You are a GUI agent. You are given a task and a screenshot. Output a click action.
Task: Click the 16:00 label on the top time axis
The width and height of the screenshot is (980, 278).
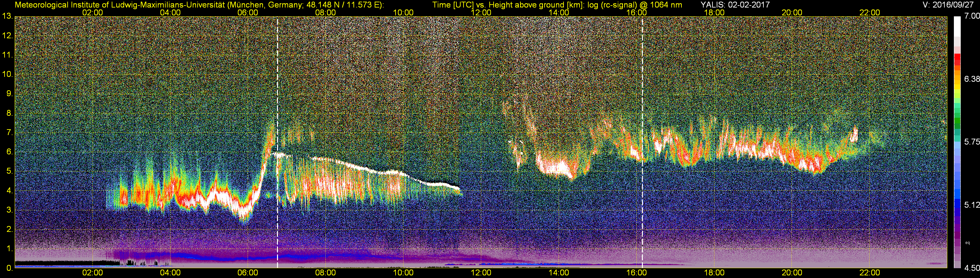pyautogui.click(x=636, y=12)
